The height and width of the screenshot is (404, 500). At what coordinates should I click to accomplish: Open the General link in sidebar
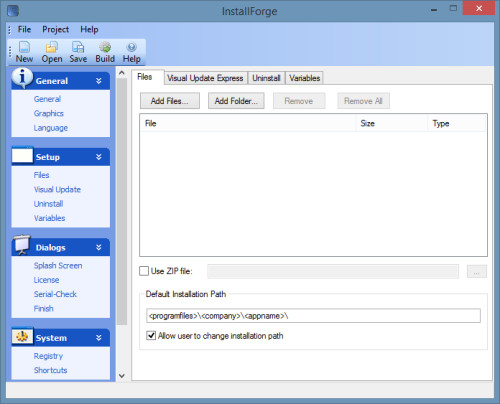click(x=47, y=99)
